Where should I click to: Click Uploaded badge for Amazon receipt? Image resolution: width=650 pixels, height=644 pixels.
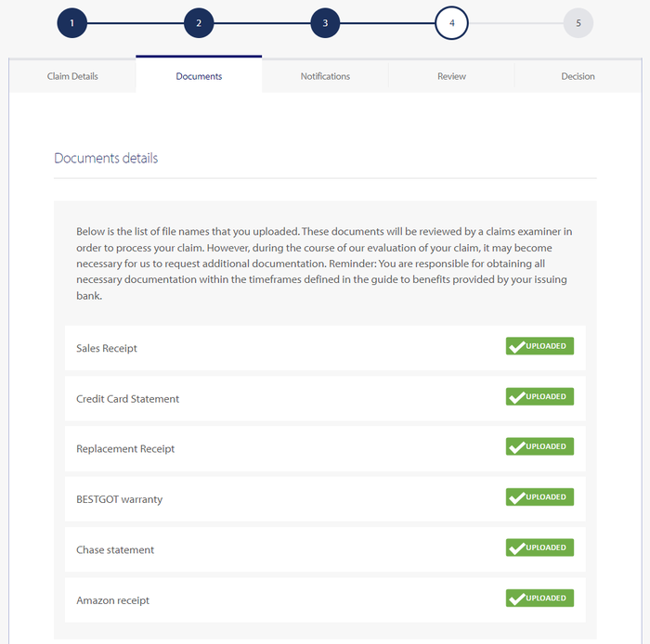coord(539,598)
